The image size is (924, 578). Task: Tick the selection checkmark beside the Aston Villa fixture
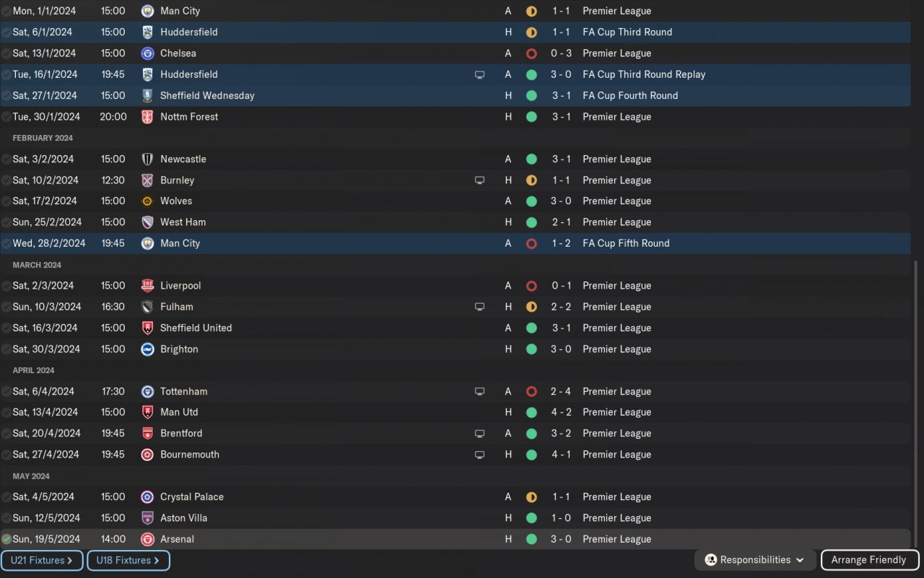tap(6, 518)
